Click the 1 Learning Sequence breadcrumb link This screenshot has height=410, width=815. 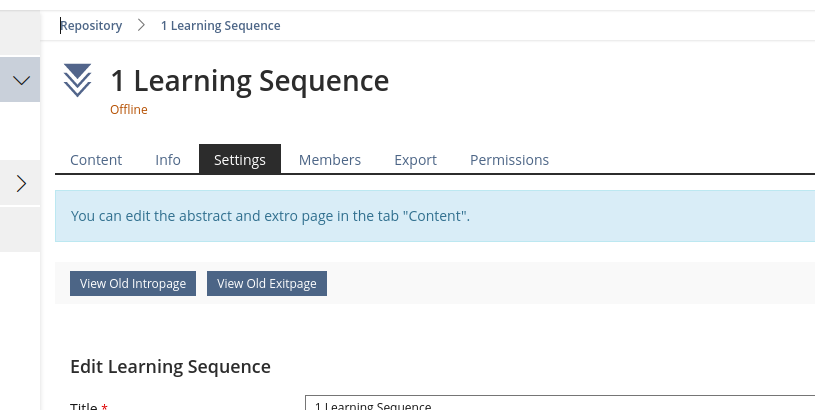220,25
